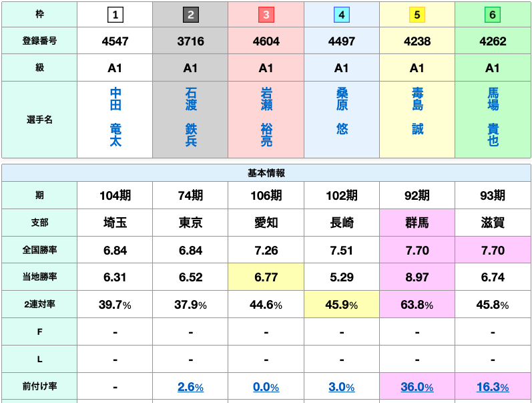This screenshot has height=403, width=532.
Task: Click the blue lane 4 number badge
Action: coord(342,15)
